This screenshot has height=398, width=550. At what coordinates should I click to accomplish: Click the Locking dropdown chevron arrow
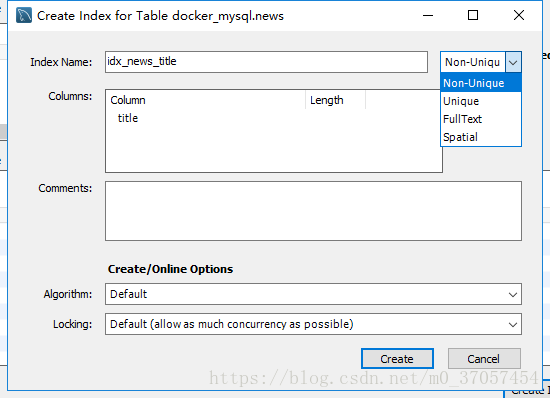point(513,325)
